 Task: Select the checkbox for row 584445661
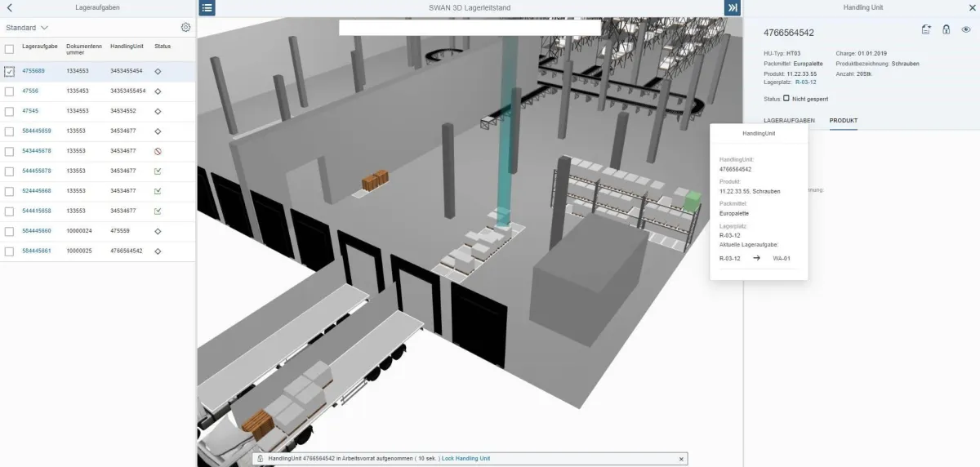coord(9,251)
